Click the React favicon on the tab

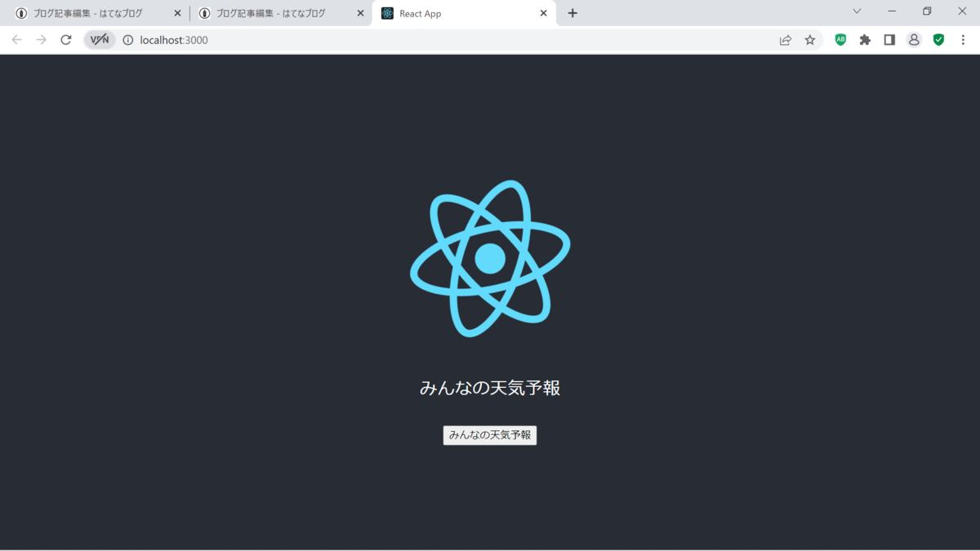coord(387,13)
